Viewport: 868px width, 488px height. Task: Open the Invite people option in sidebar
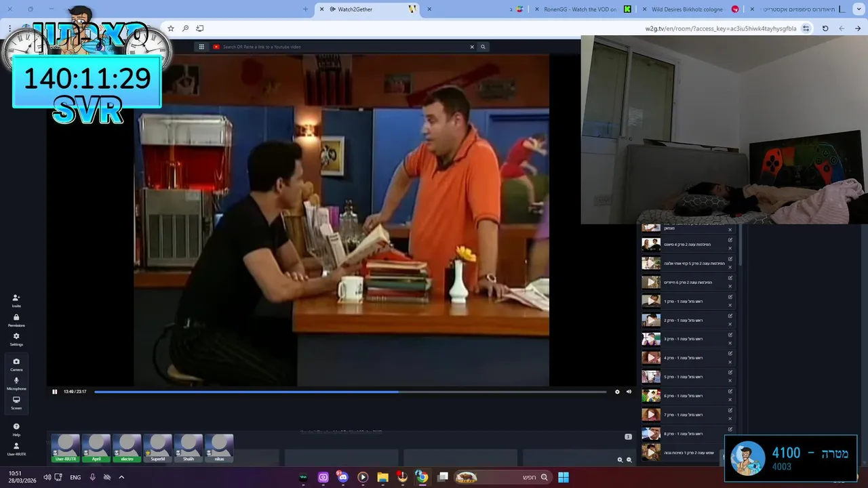[x=16, y=301]
